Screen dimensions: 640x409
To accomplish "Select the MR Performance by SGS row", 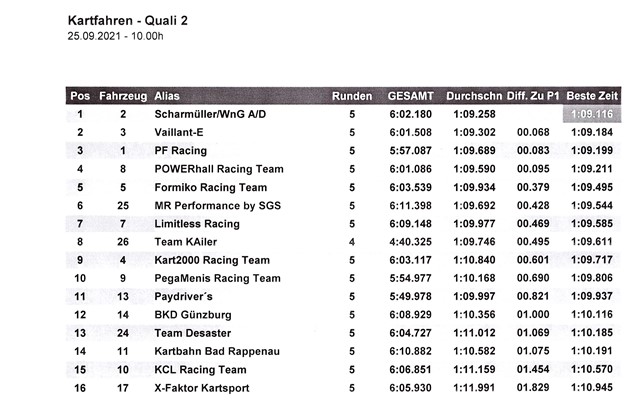I will 216,205.
